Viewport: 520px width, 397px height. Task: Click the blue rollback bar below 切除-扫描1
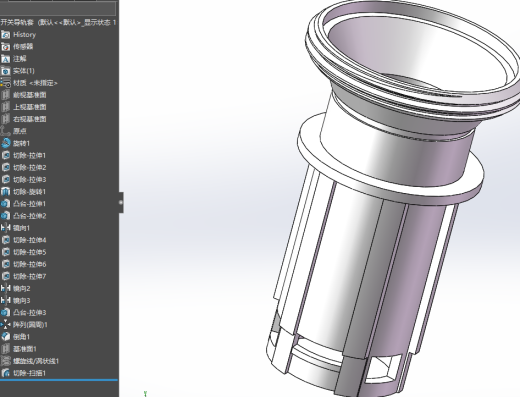point(59,380)
